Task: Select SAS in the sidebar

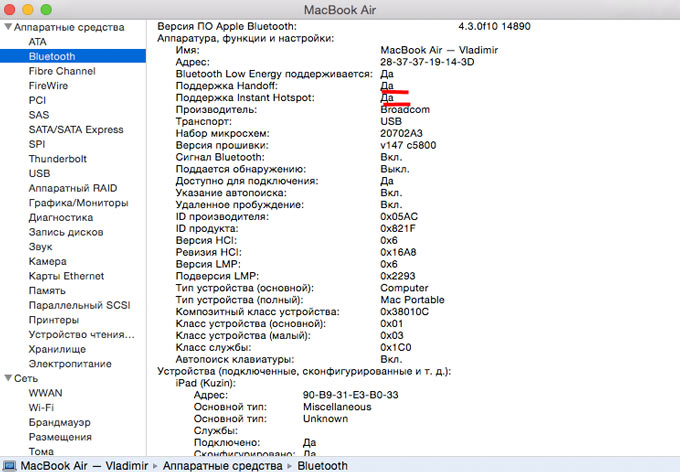Action: [39, 115]
